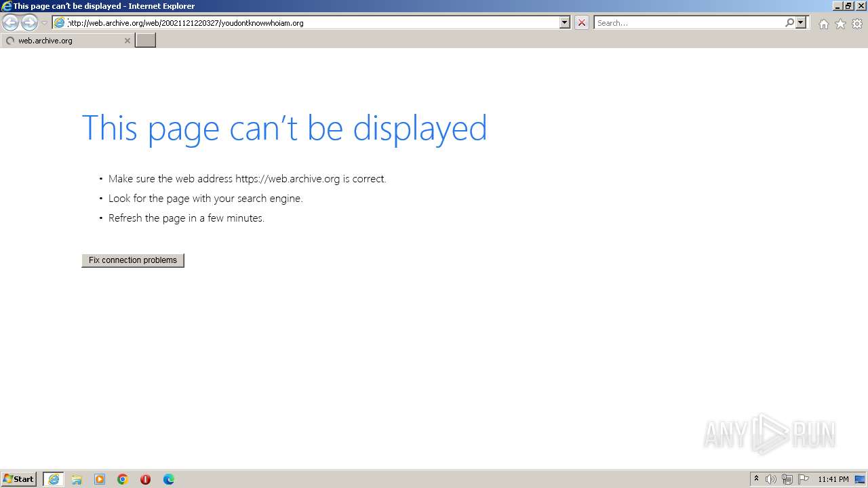Click the 11:41 PM clock
Screen dimensions: 868x488
833,479
